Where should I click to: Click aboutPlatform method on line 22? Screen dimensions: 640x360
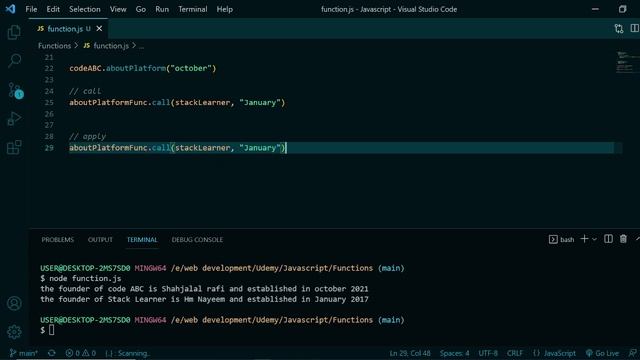(136, 68)
